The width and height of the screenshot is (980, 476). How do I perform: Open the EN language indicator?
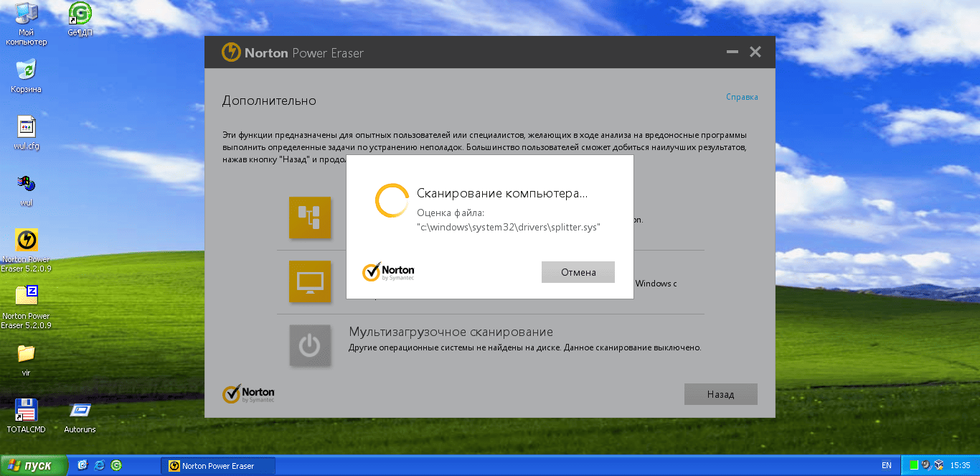pyautogui.click(x=887, y=466)
